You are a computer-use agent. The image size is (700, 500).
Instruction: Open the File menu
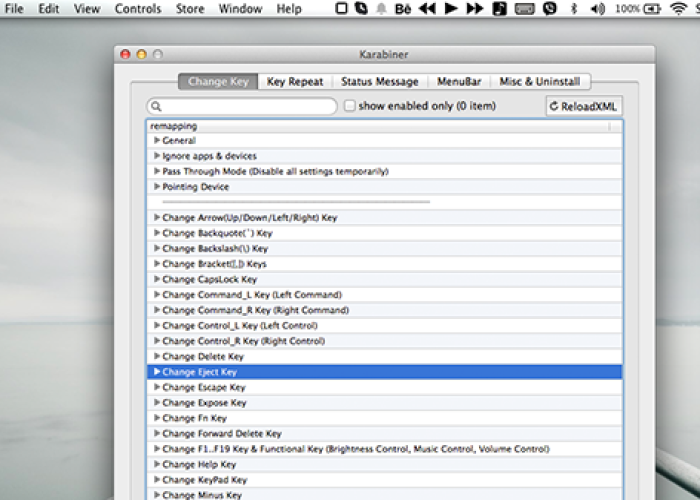[x=14, y=8]
